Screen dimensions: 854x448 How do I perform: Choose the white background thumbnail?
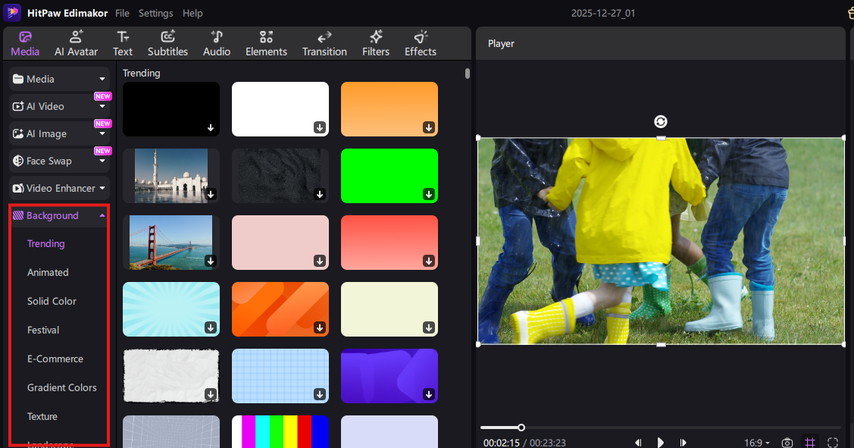click(280, 109)
